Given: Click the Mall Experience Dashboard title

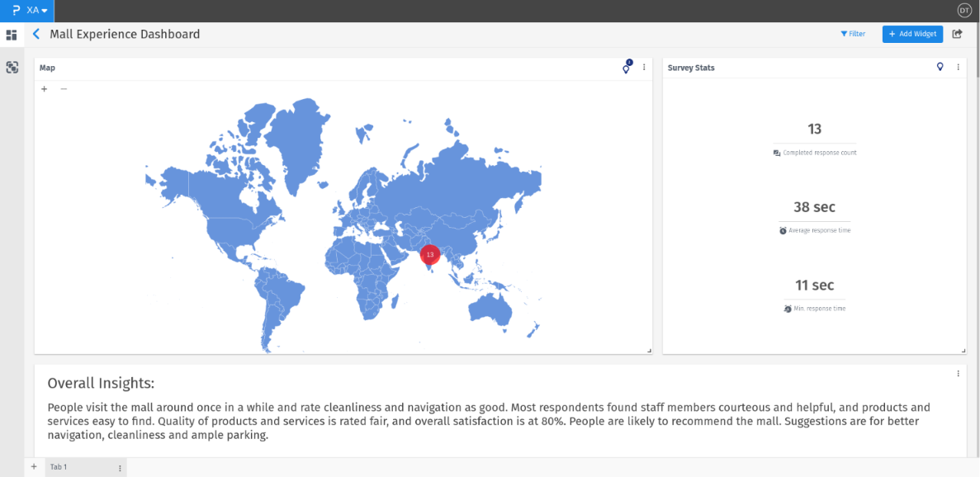Looking at the screenshot, I should point(125,35).
